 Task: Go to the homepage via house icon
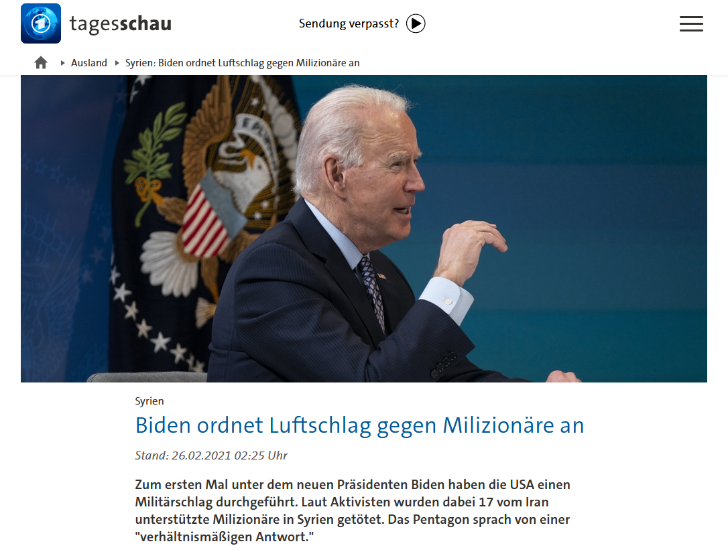(x=41, y=63)
